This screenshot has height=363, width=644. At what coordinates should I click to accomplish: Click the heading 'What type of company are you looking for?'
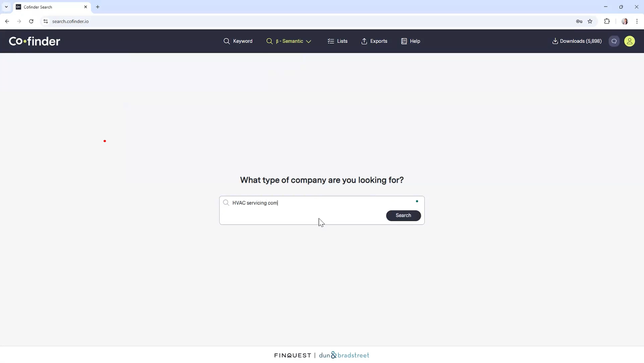tap(322, 180)
